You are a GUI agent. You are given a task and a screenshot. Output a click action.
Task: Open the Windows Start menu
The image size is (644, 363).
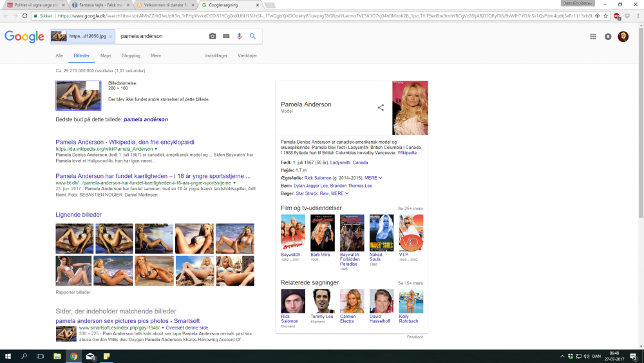(x=8, y=357)
